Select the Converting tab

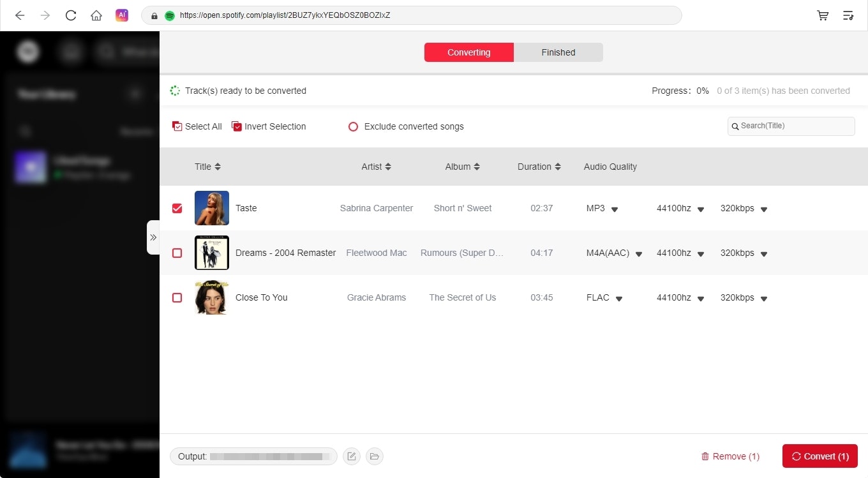point(468,52)
